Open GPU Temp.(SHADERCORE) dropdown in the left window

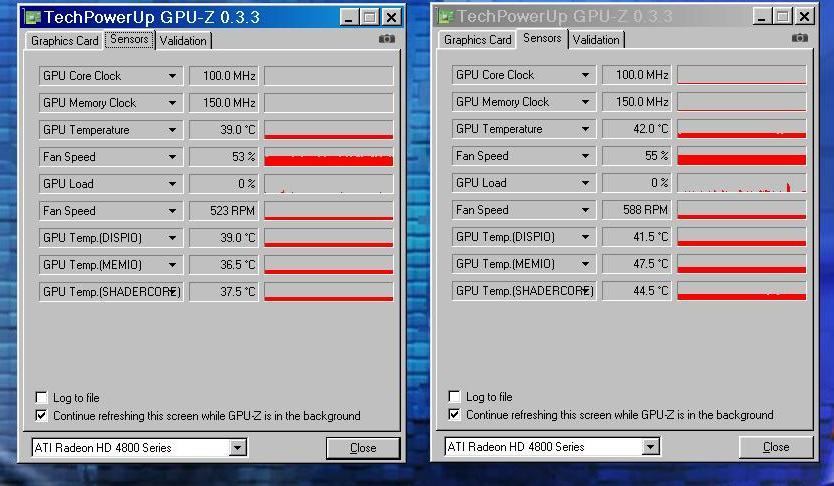coord(173,292)
